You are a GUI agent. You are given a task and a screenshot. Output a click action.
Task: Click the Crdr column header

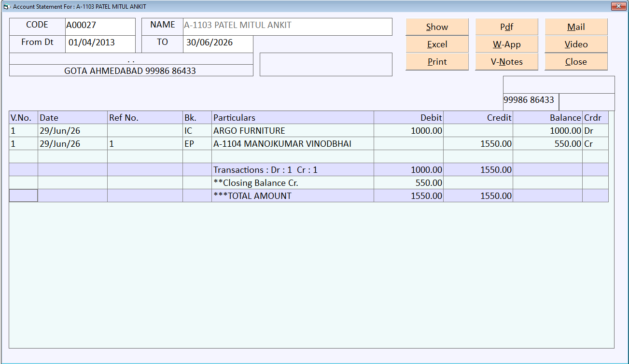coord(595,118)
